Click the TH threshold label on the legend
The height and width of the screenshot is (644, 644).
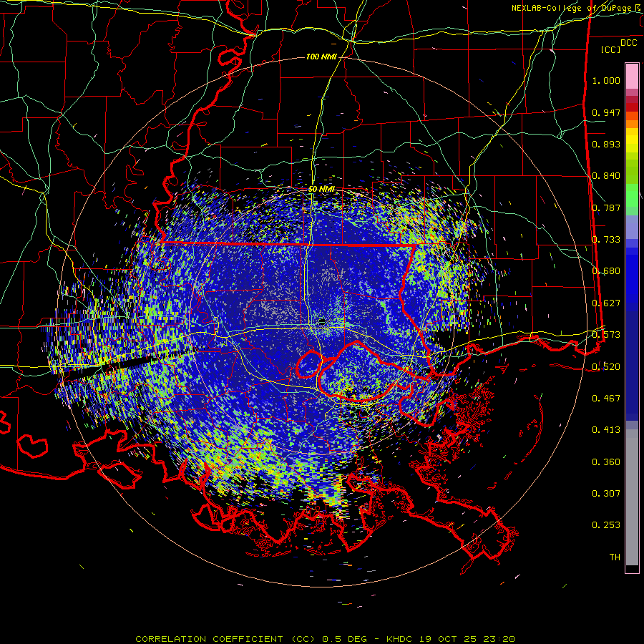(x=615, y=557)
